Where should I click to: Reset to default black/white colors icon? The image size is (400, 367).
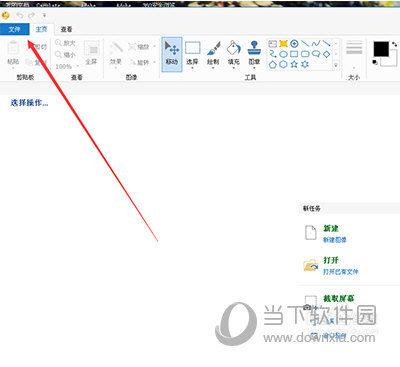click(x=375, y=62)
